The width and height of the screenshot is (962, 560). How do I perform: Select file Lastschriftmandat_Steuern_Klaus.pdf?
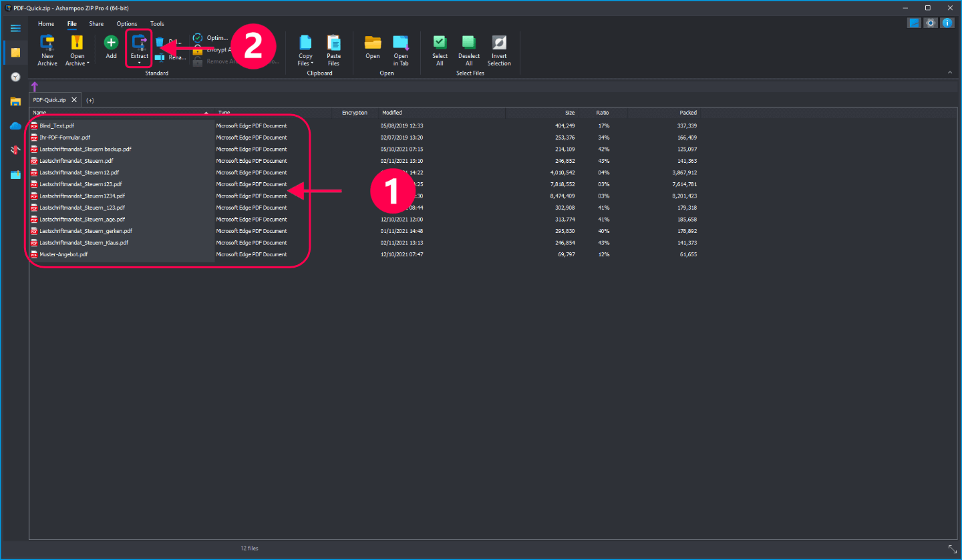84,242
